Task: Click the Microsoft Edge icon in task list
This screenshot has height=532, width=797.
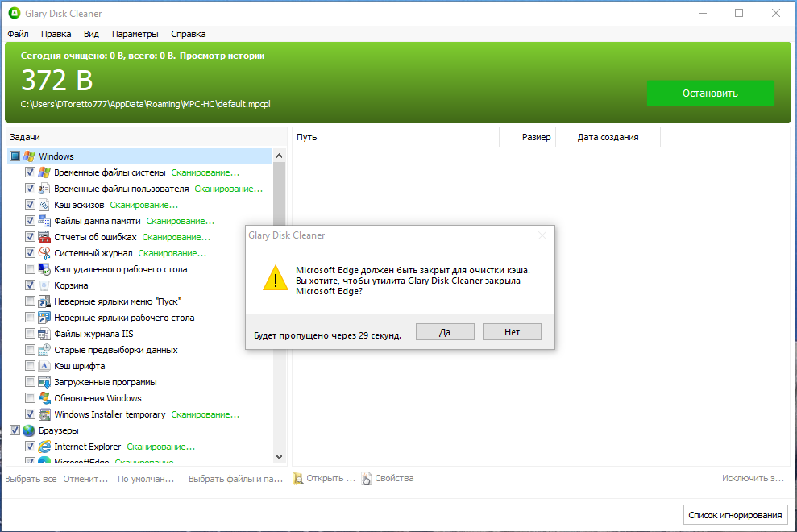Action: 43,461
